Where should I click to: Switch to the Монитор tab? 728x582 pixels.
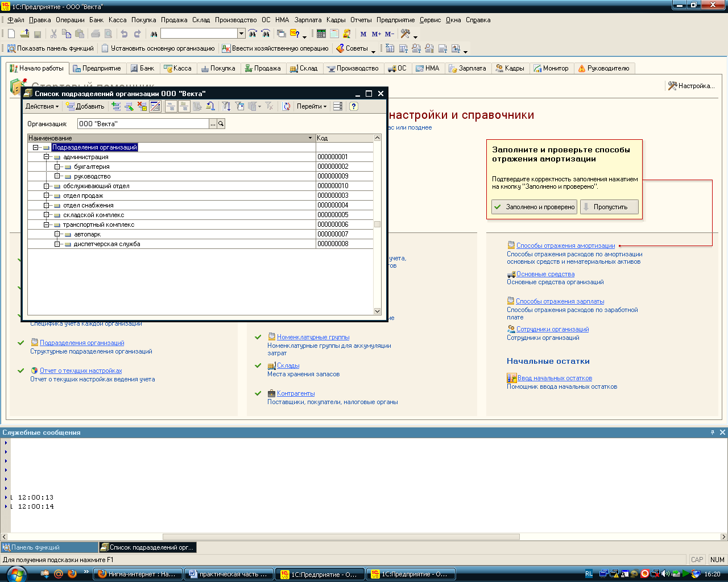[551, 68]
